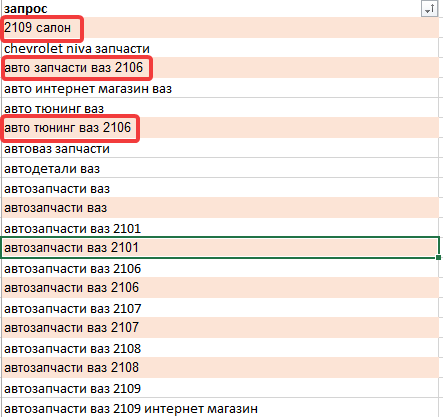Select the peach-shaded 'автозапчасти ваз 2107' cell
443x417 pixels.
point(220,328)
